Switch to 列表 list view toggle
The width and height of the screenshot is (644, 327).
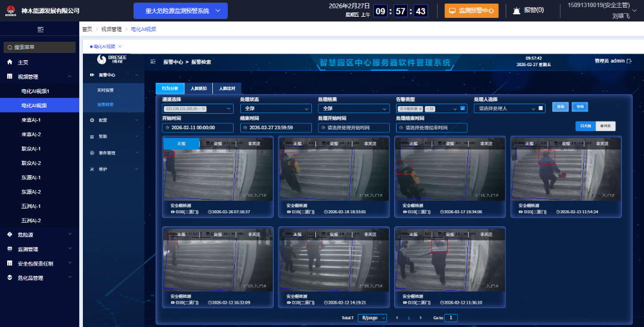point(605,126)
